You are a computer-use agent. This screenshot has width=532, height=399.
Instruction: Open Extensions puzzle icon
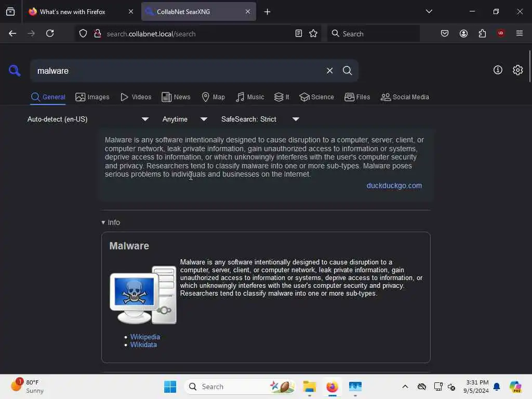(482, 34)
